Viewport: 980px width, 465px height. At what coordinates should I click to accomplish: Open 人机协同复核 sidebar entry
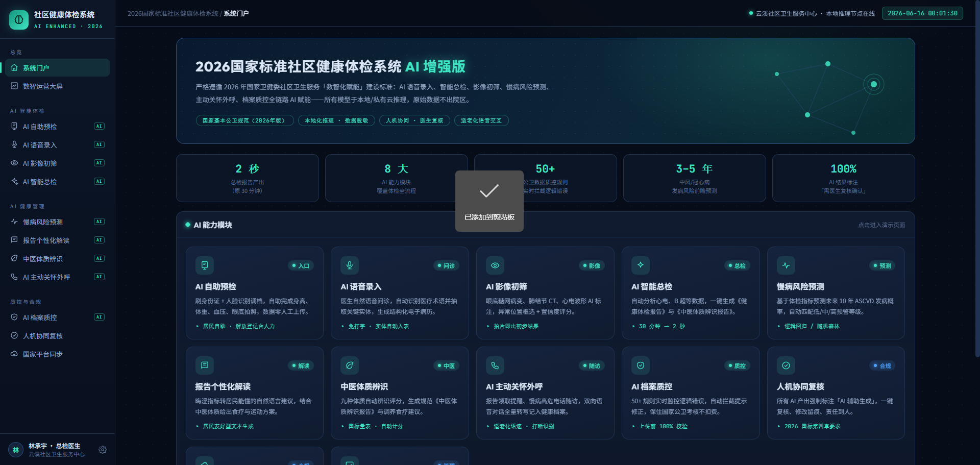click(x=57, y=336)
